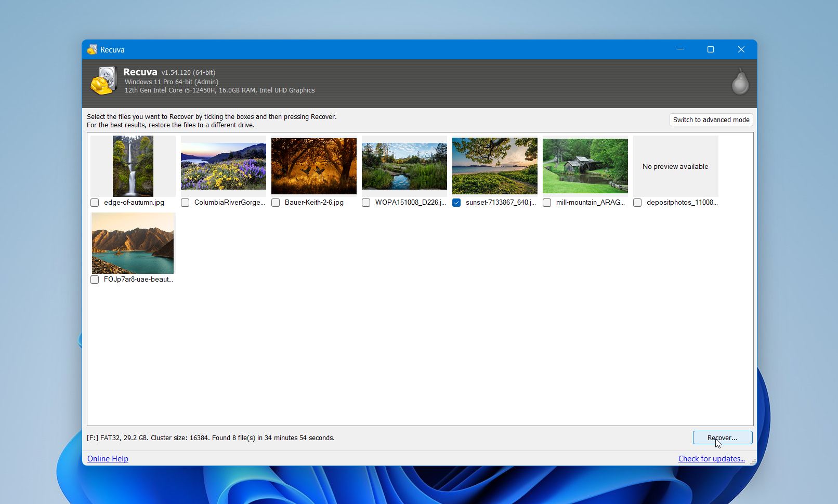Tick the FOJp7ar8-uae-beaut checkbox
Image resolution: width=838 pixels, height=504 pixels.
coord(95,280)
